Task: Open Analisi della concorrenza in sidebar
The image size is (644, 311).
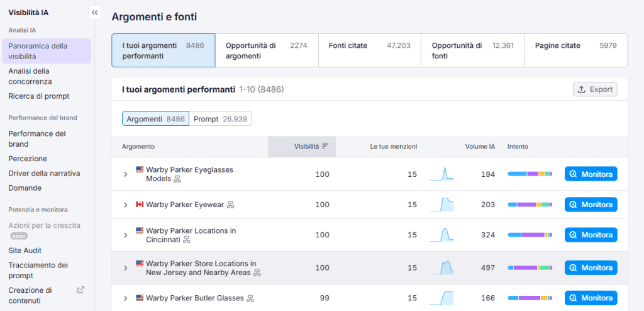Action: coord(30,76)
